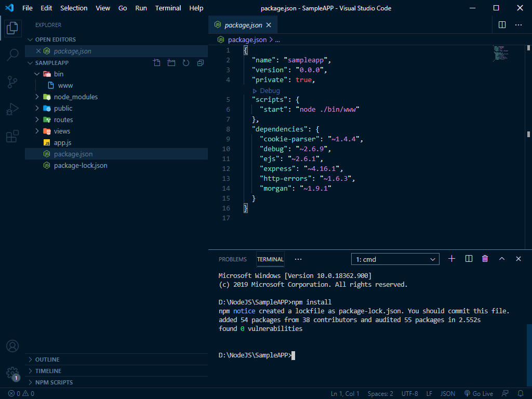
Task: Maximize the terminal panel size
Action: [502, 259]
